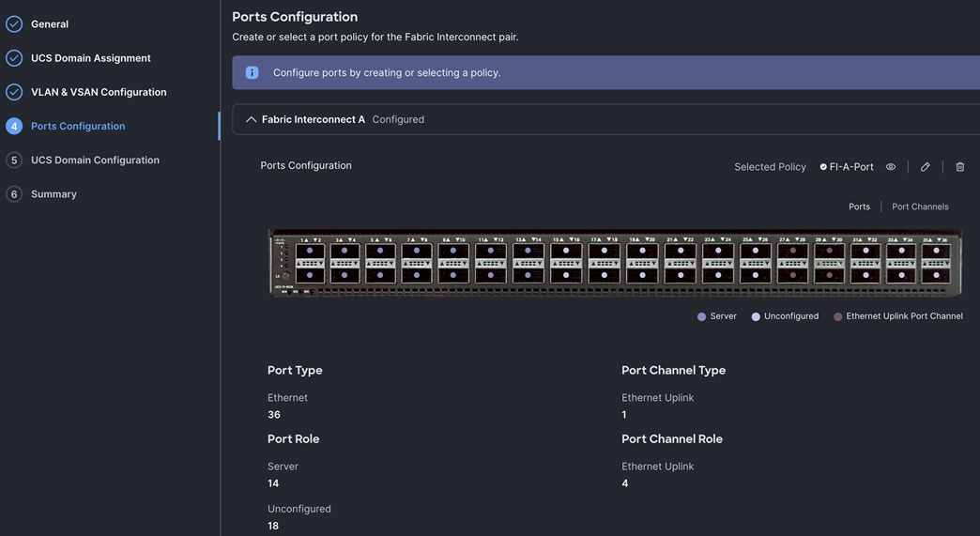Click the Server legend color dot
Viewport: 980px width, 536px height.
click(x=701, y=316)
